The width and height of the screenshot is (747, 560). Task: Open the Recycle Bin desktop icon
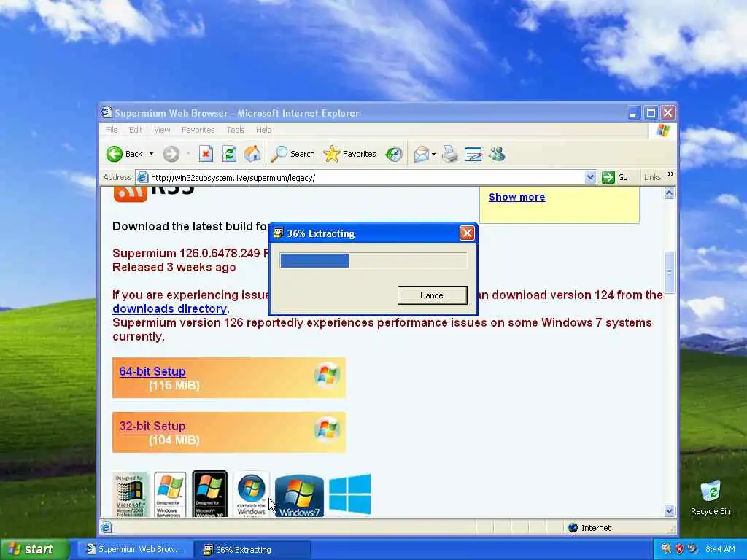(711, 497)
